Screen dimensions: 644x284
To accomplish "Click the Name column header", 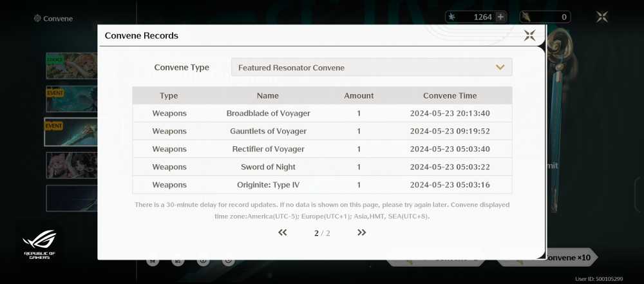I will (x=268, y=96).
